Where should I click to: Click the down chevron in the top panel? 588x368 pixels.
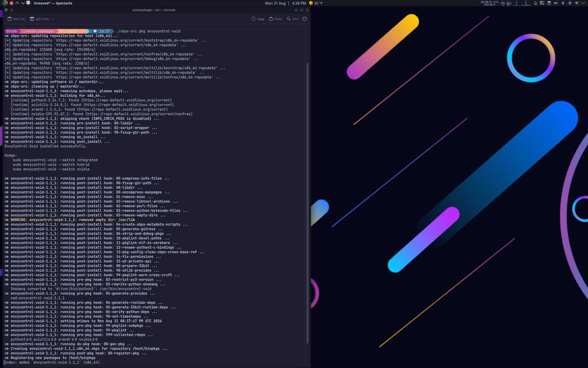(x=23, y=3)
